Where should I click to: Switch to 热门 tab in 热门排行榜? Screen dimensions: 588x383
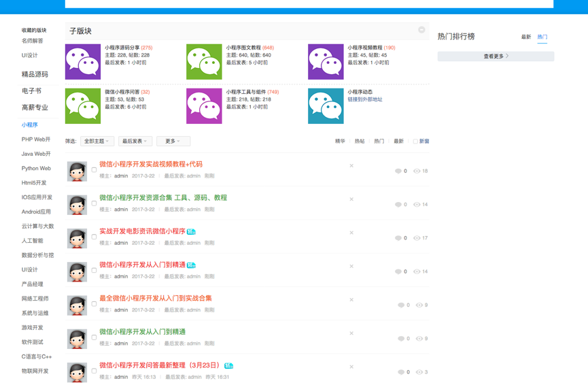tap(542, 37)
